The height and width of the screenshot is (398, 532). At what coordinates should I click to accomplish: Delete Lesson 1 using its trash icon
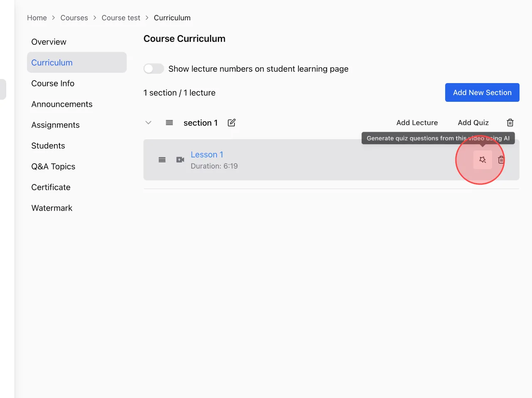pos(501,160)
